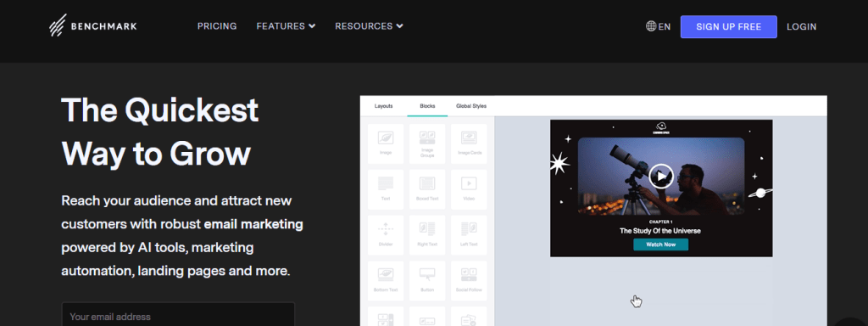Click The Quickest Way to Grow heading
The width and height of the screenshot is (868, 326).
pos(160,132)
